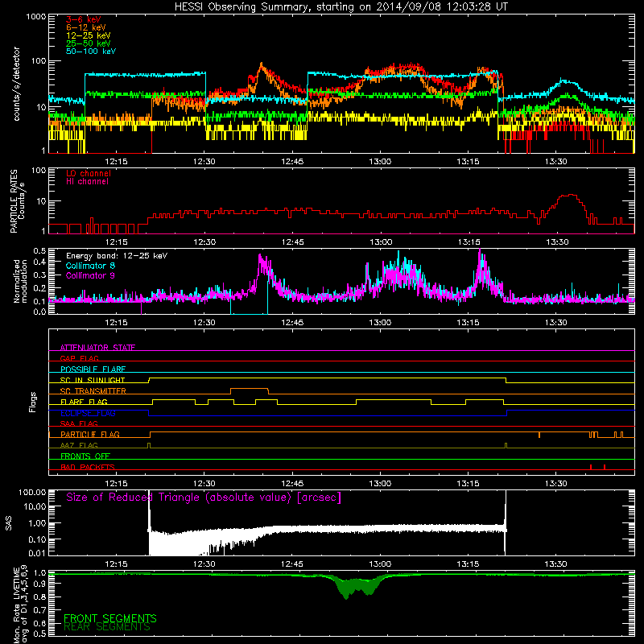Click the PARTICLE FLAG label
Screen dimensions: 644x644
[x=90, y=434]
